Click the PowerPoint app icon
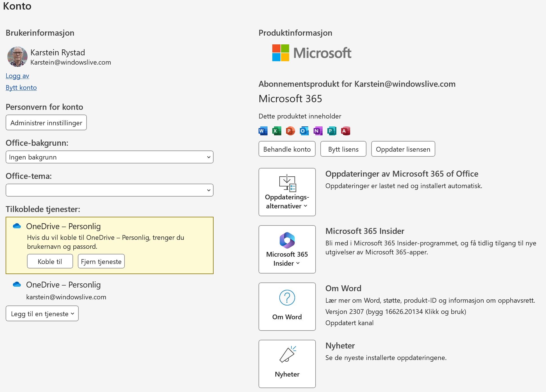This screenshot has height=392, width=546. click(x=290, y=131)
